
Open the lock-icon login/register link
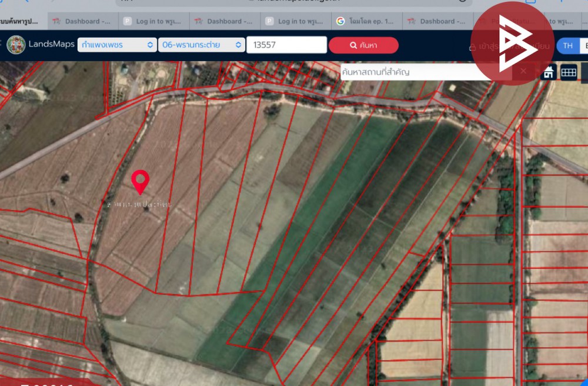pyautogui.click(x=509, y=46)
